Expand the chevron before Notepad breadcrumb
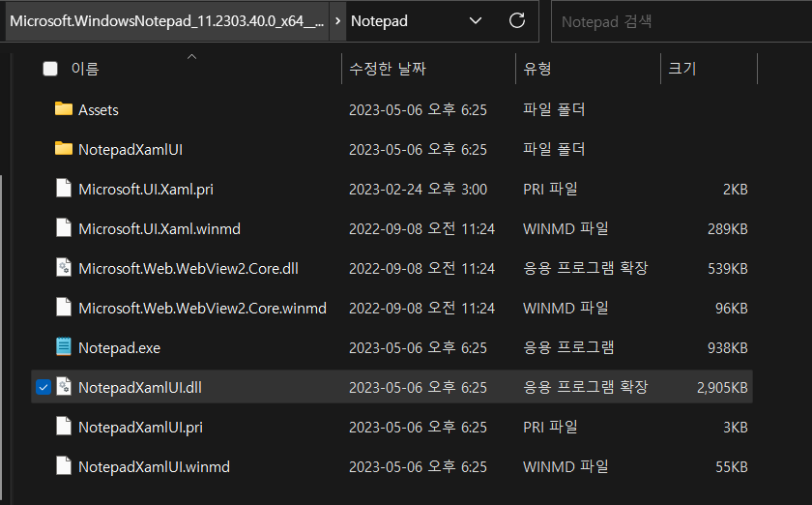The image size is (812, 505). (337, 20)
